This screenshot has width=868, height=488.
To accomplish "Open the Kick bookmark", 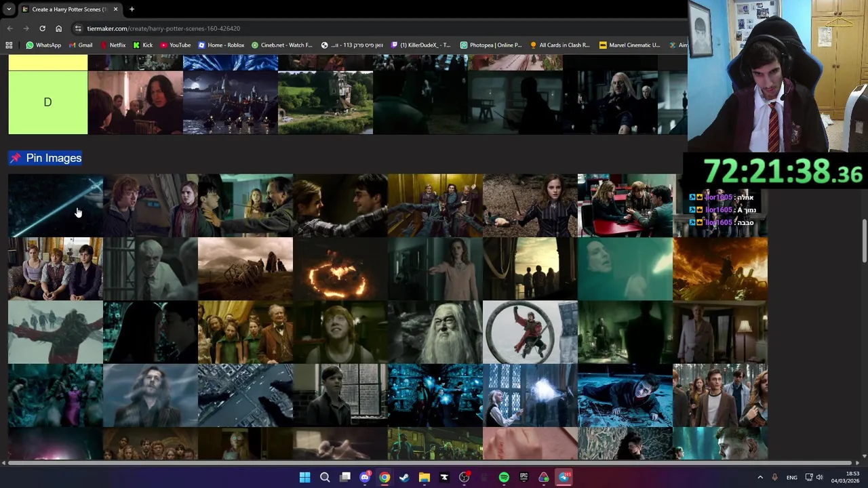I will pos(143,45).
